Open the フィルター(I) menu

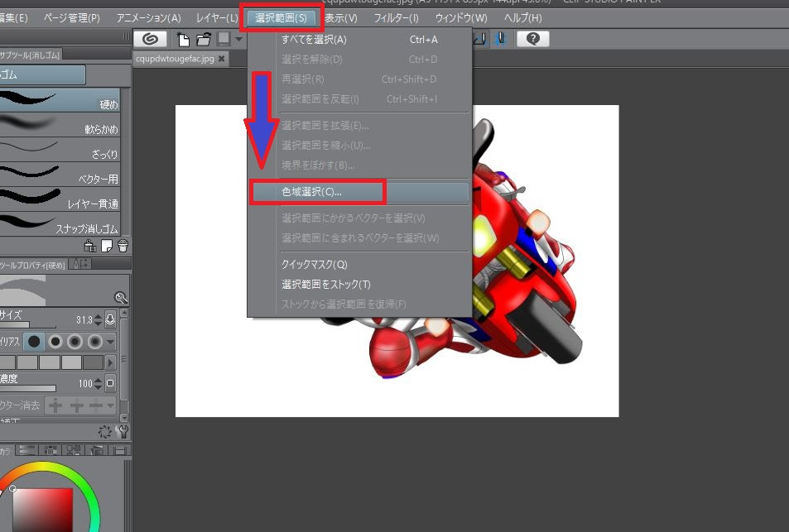(396, 18)
